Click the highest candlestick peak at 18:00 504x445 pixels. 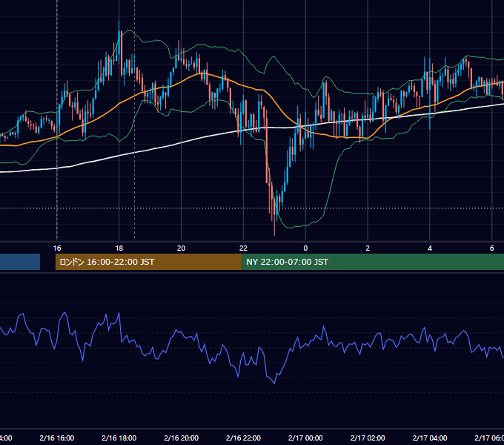[x=119, y=24]
